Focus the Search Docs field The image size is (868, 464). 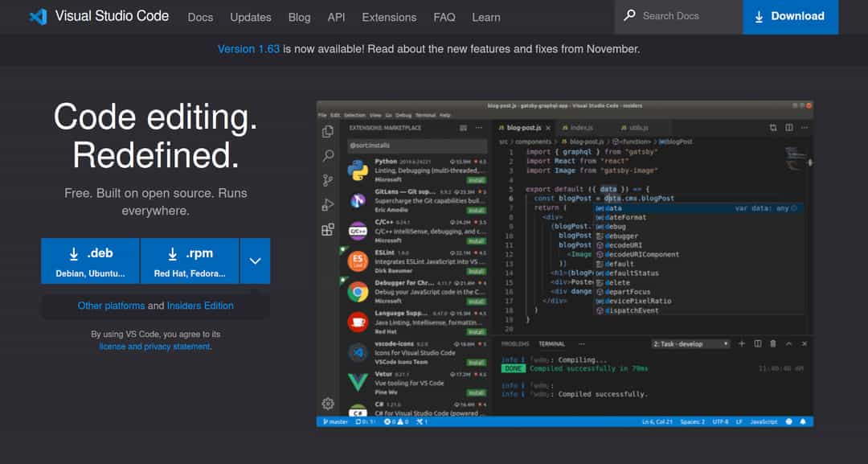678,17
